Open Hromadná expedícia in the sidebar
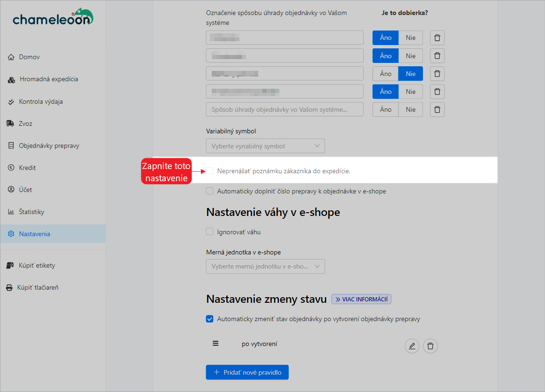This screenshot has width=545, height=392. click(x=48, y=79)
